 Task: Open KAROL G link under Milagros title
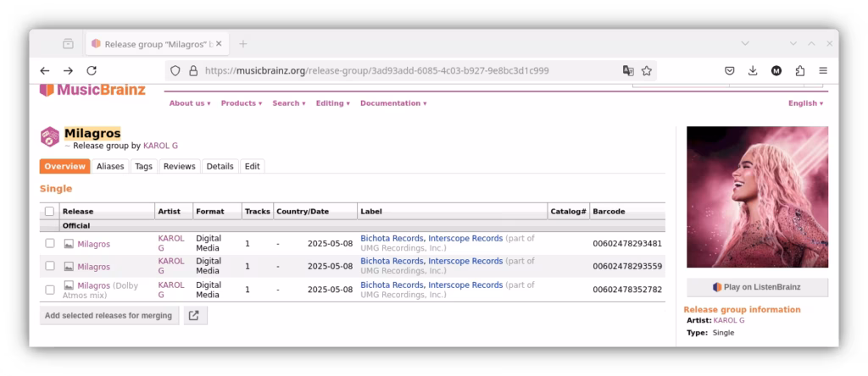click(160, 146)
